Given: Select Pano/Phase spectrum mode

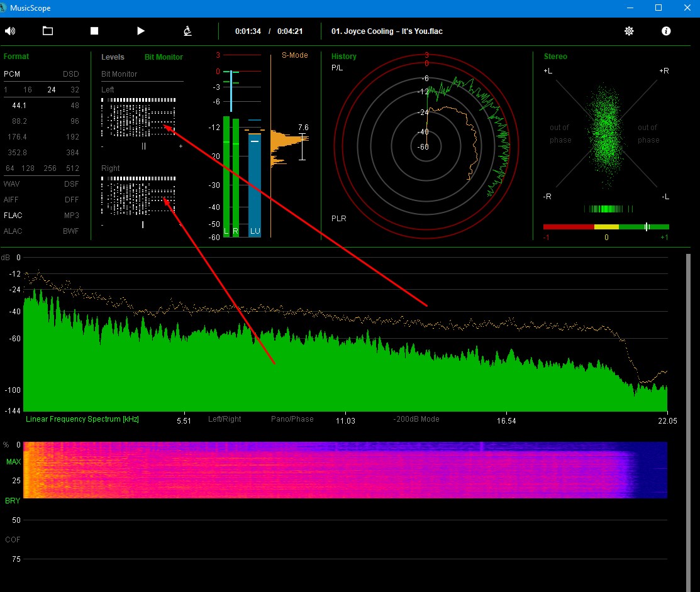Looking at the screenshot, I should [292, 419].
